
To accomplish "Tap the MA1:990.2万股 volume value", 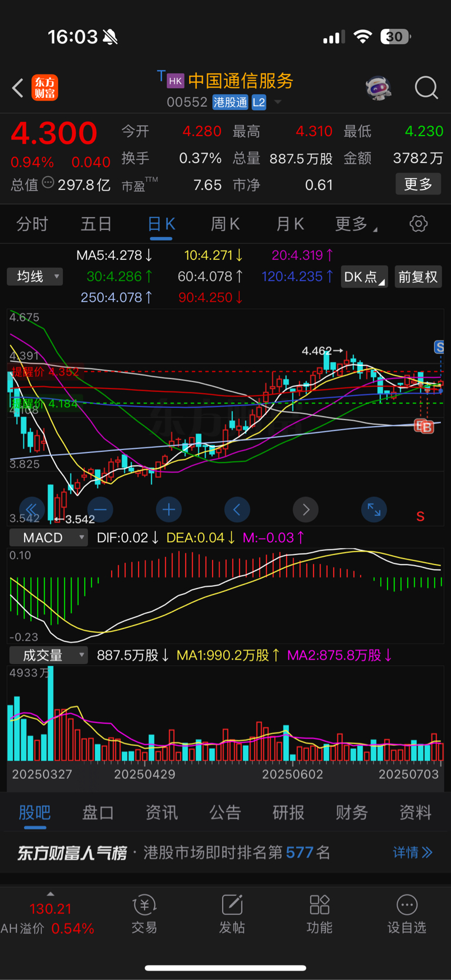I will point(228,655).
